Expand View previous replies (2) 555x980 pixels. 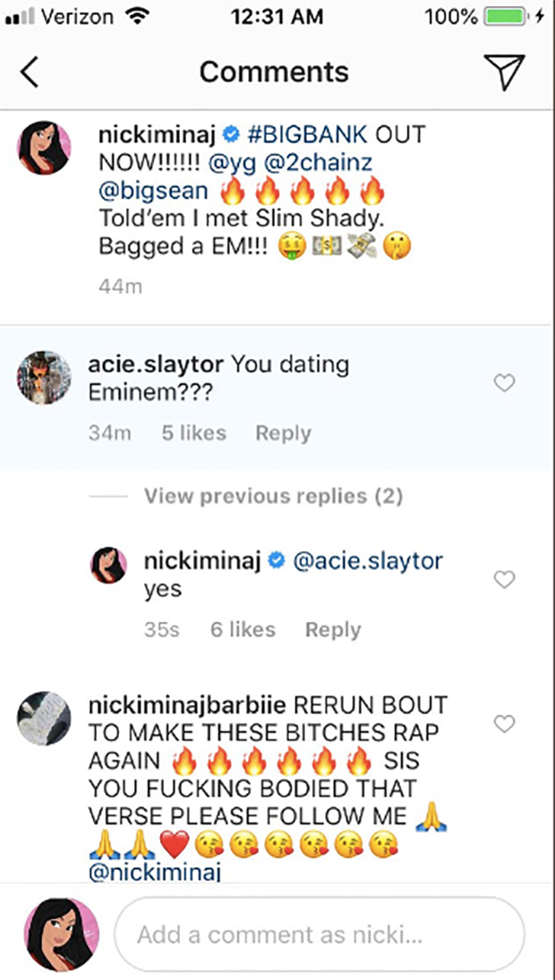[273, 496]
